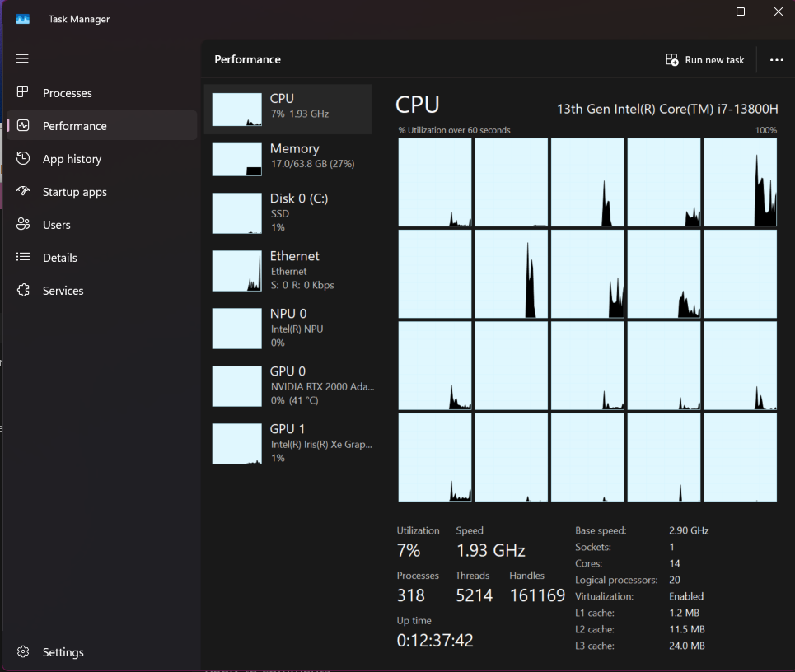Click the Settings gear icon
Viewport: 795px width, 672px height.
click(23, 652)
